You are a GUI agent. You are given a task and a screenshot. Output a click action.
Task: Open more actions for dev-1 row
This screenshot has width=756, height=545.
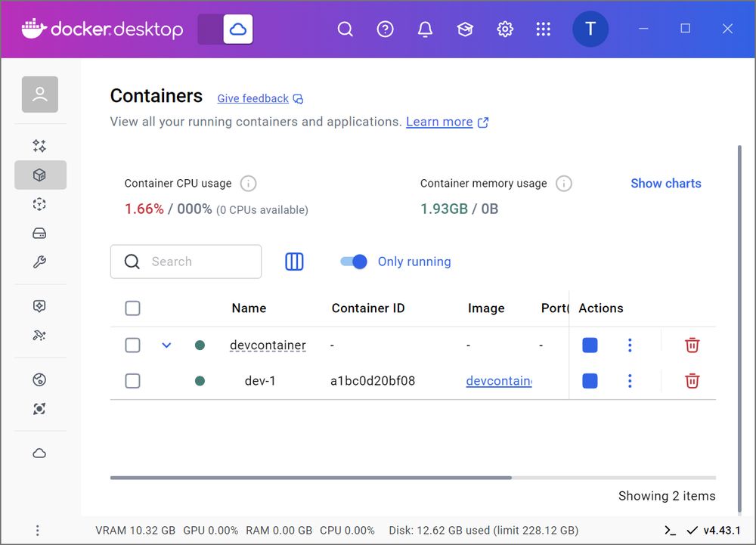click(x=630, y=381)
